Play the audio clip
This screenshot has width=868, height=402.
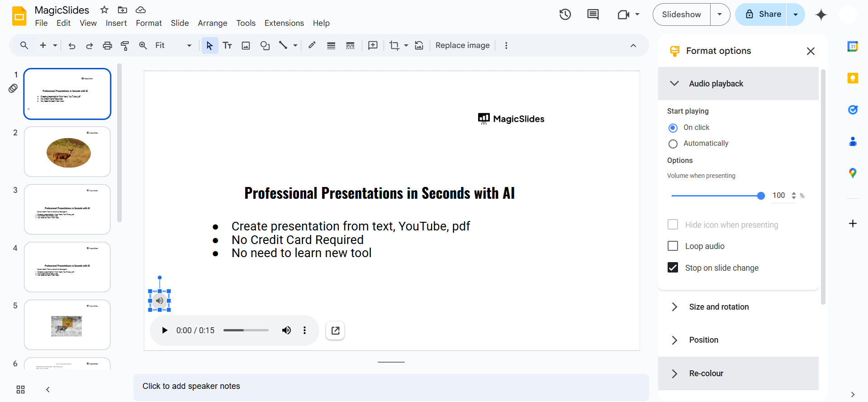click(x=165, y=330)
